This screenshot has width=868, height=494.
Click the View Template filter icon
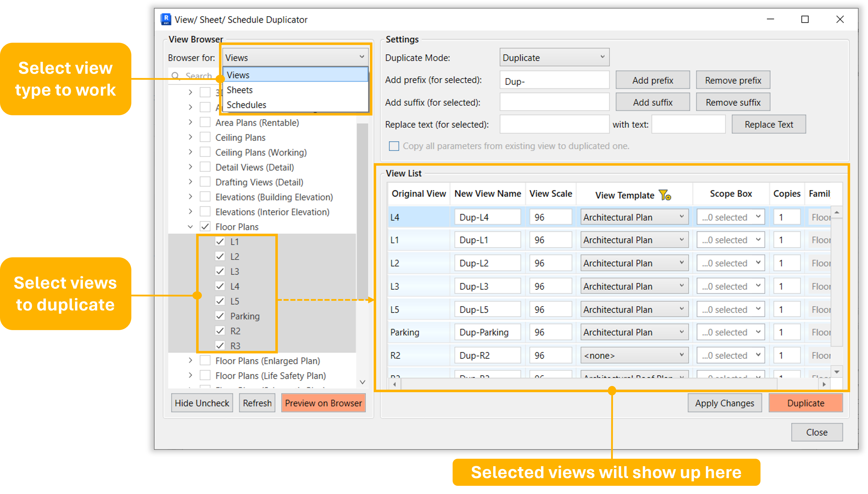(665, 195)
